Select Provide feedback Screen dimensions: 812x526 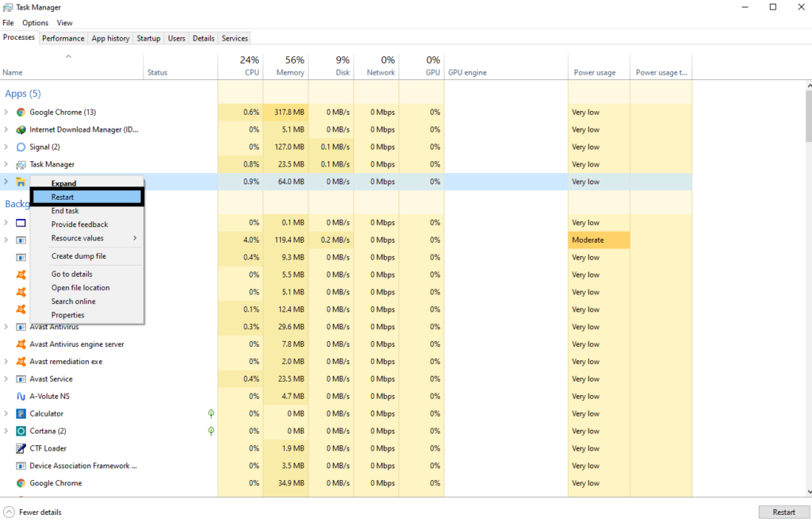coord(87,225)
